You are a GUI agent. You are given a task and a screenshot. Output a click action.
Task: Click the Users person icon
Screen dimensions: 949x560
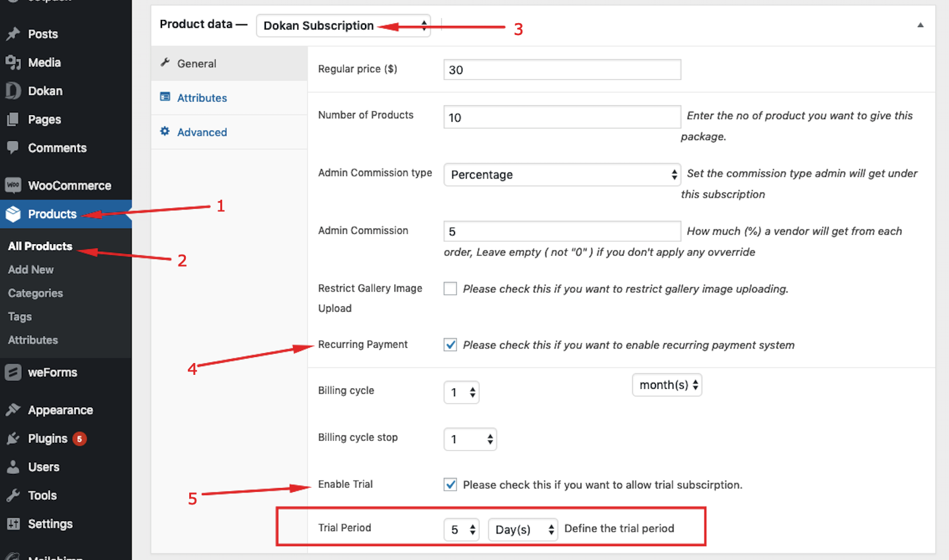click(x=13, y=467)
